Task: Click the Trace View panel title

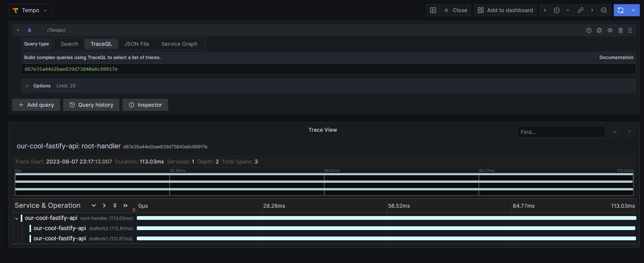Action: 323,130
